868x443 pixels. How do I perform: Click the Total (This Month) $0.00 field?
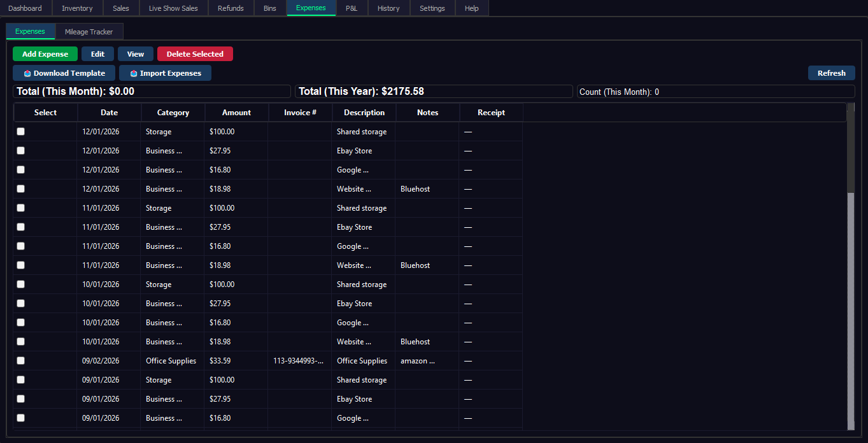(x=152, y=92)
